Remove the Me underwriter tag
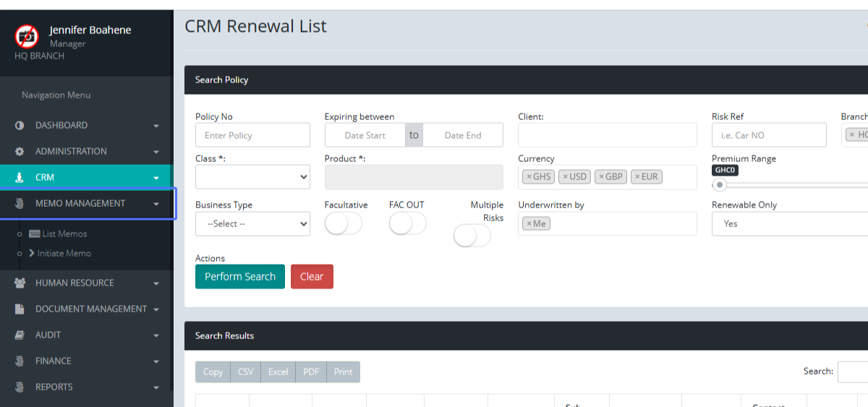 (529, 223)
